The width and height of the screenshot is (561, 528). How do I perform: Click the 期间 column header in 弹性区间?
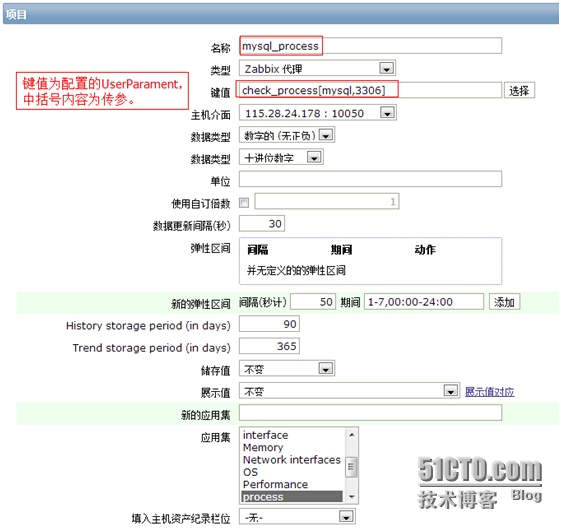coord(342,249)
